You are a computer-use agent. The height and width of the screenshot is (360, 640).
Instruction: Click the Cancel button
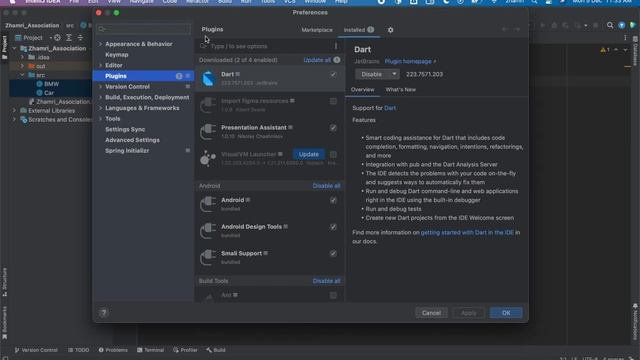tap(431, 313)
